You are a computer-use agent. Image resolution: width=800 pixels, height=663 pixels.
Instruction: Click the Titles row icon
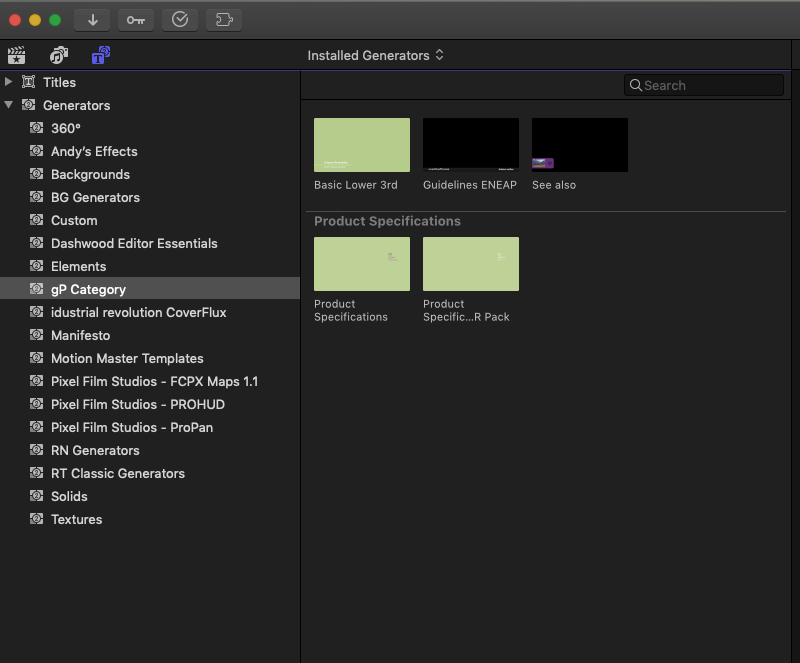pos(29,82)
